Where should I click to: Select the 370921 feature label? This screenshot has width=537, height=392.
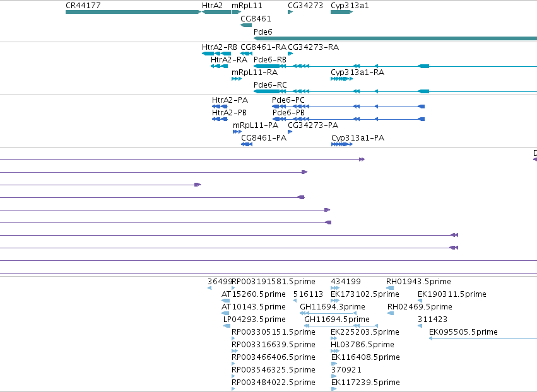[346, 370]
